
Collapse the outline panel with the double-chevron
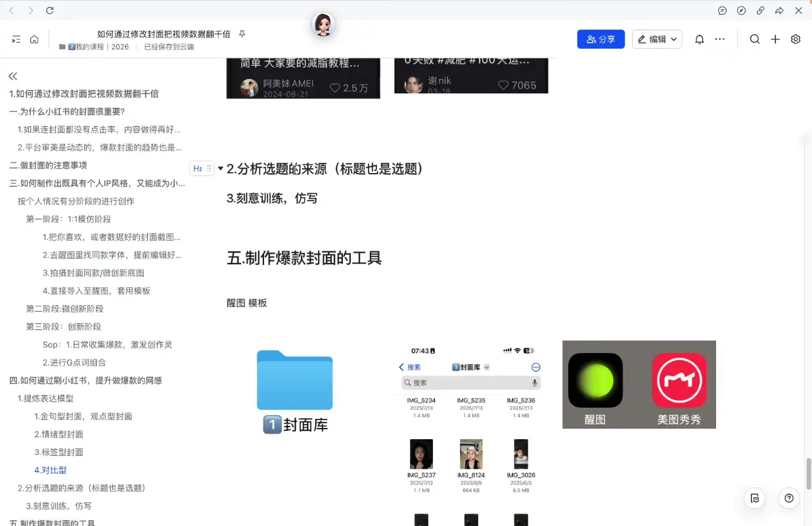pyautogui.click(x=12, y=76)
